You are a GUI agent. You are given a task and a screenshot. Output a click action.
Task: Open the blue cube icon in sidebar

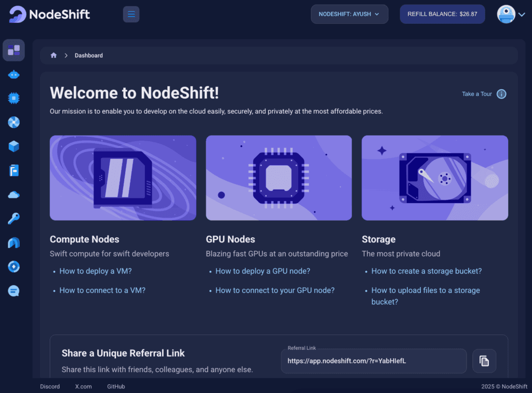[x=14, y=146]
